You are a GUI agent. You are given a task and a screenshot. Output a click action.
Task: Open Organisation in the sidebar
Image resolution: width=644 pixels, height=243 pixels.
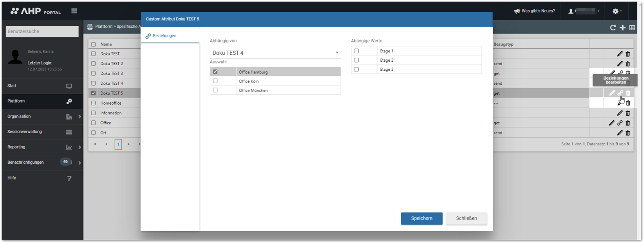[43, 116]
